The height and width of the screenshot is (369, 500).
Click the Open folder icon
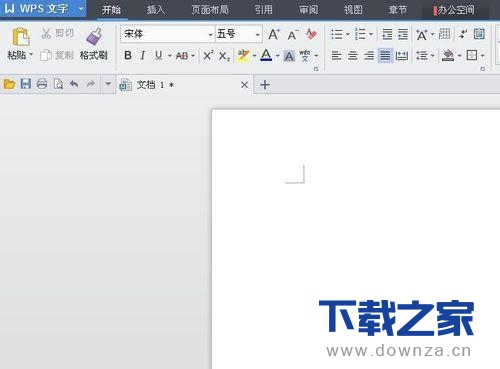click(9, 84)
